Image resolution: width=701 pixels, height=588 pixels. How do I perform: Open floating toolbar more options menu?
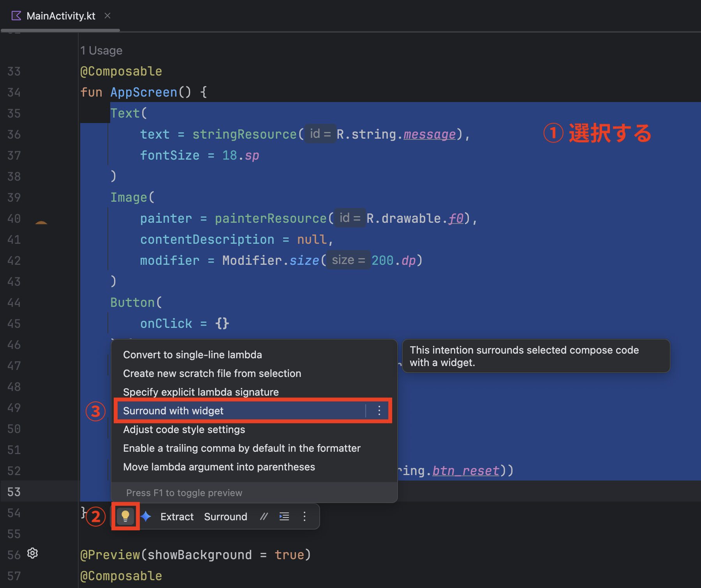click(305, 516)
